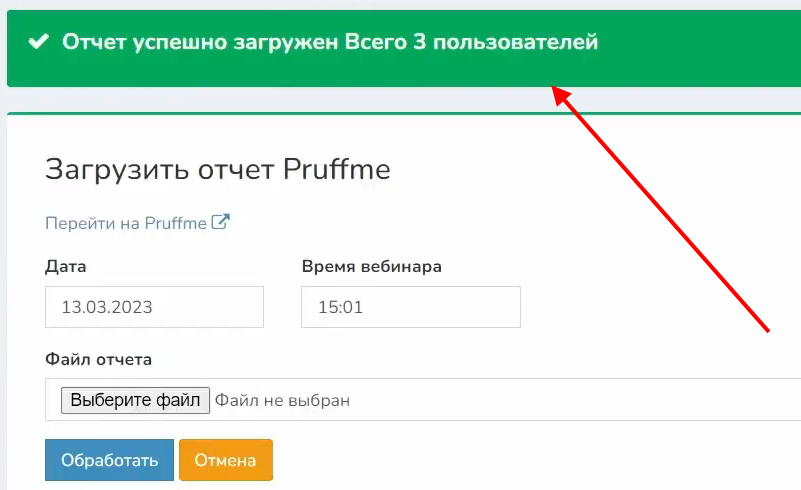The width and height of the screenshot is (801, 490).
Task: Click the Файл отчета label
Action: pyautogui.click(x=98, y=358)
